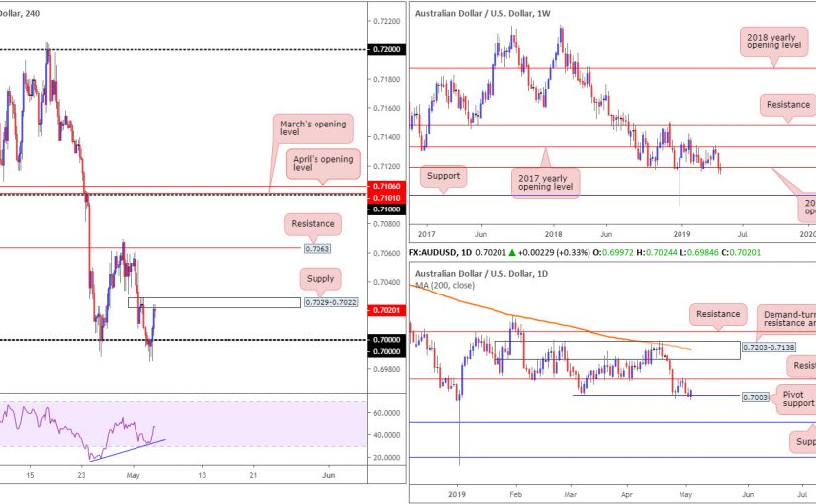Select the red 0.70201 current price tag
816x504 pixels.
pyautogui.click(x=385, y=310)
